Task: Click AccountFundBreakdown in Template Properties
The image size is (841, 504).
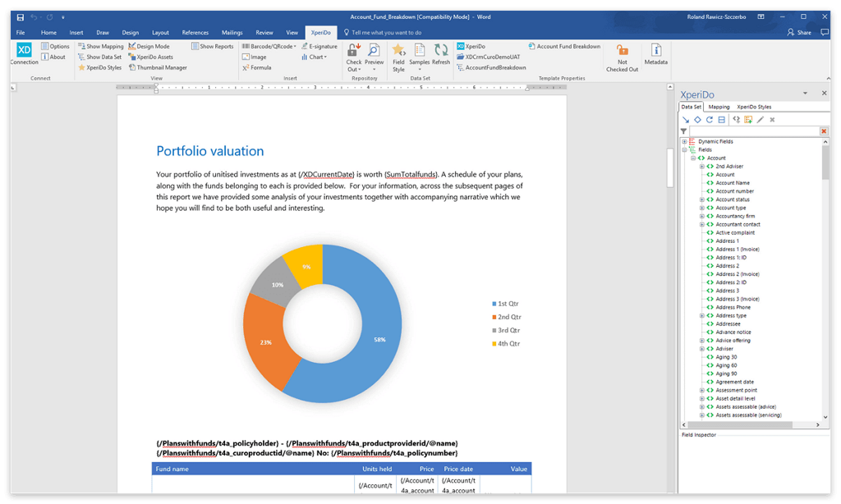Action: (x=491, y=67)
